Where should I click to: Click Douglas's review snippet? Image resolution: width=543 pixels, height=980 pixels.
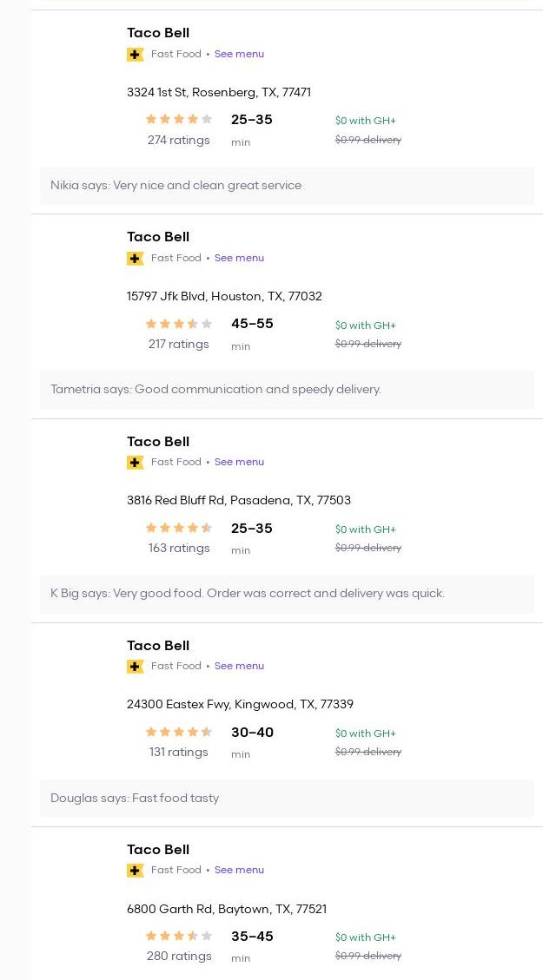pos(135,799)
